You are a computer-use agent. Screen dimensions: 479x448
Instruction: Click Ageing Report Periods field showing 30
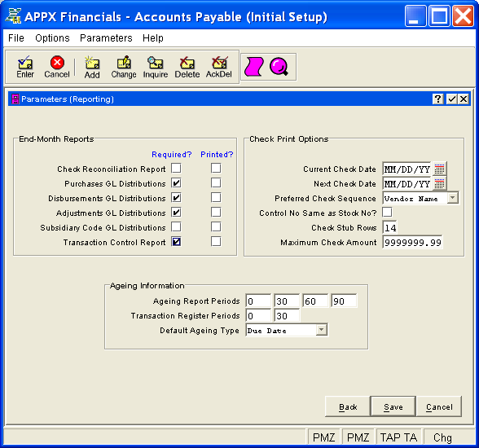[287, 301]
